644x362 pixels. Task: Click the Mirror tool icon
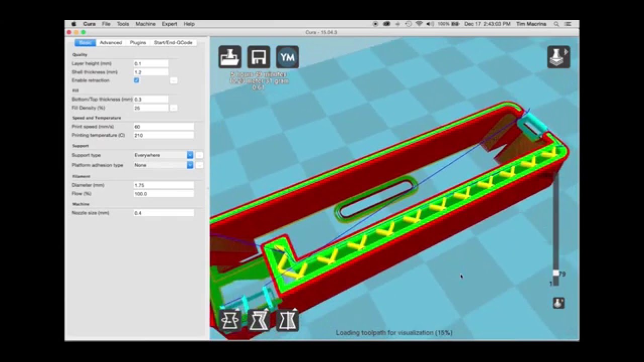click(x=287, y=320)
